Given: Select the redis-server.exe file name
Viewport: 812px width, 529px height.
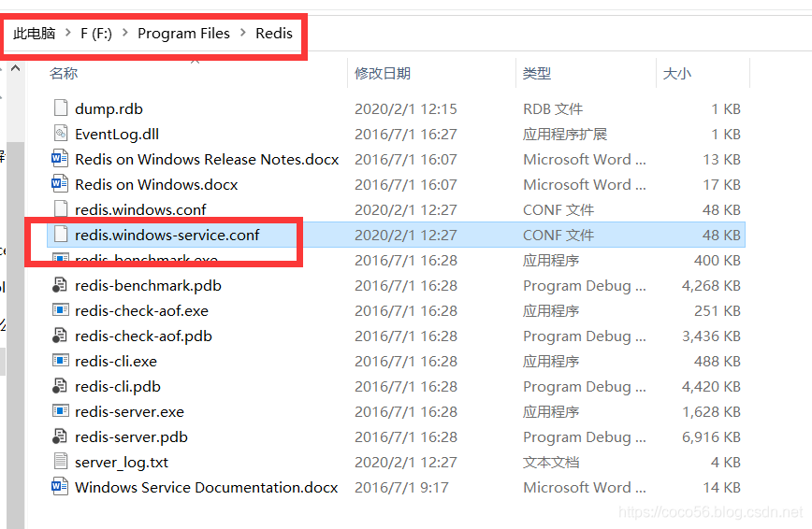Looking at the screenshot, I should point(129,411).
